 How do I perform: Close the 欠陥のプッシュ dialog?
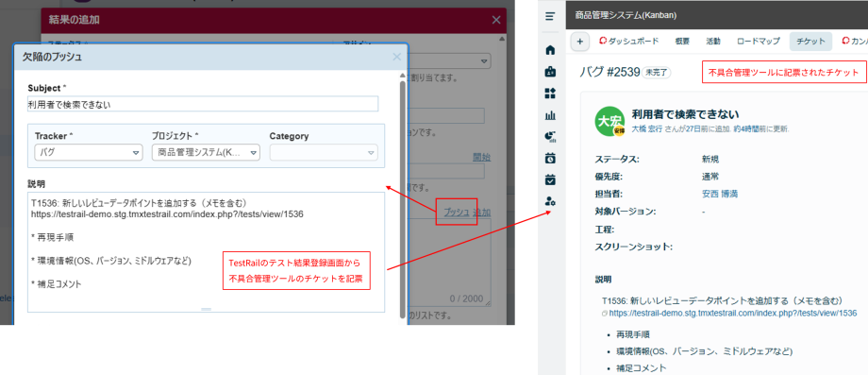coord(396,57)
